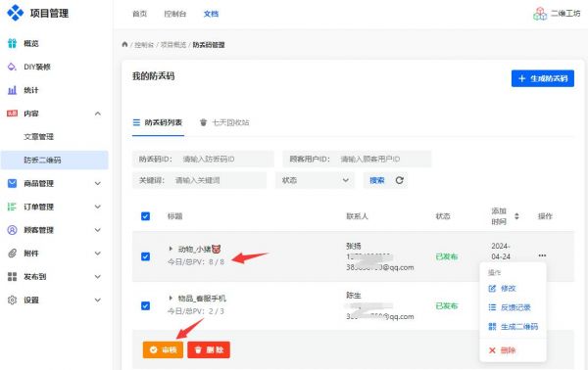Image resolution: width=588 pixels, height=370 pixels.
Task: Expand the 物品_春服手机 row triangle
Action: (171, 299)
